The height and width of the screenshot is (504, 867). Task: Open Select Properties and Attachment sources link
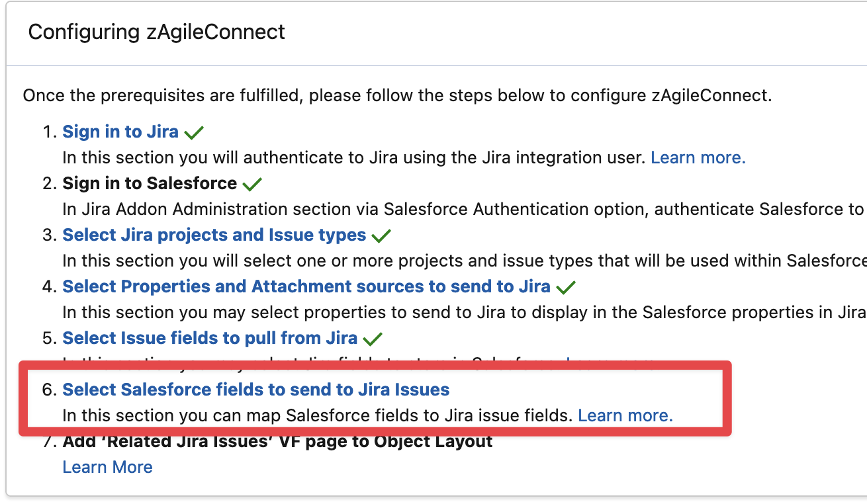(306, 286)
